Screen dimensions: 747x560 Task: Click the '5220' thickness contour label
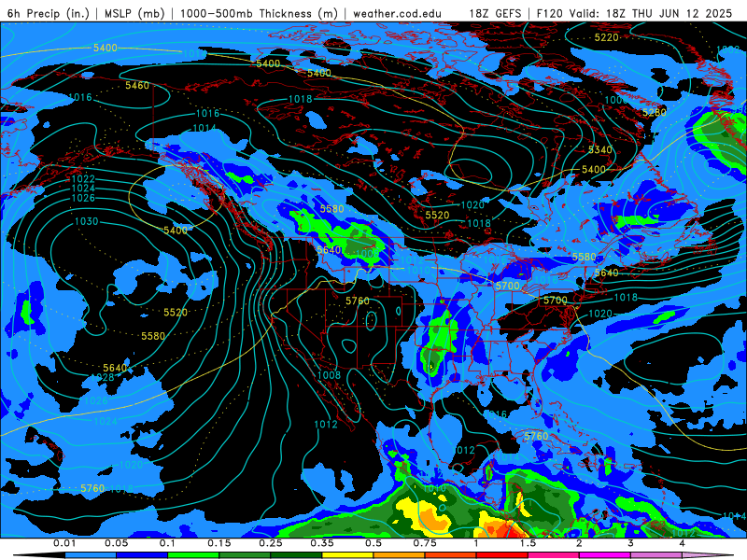click(606, 37)
